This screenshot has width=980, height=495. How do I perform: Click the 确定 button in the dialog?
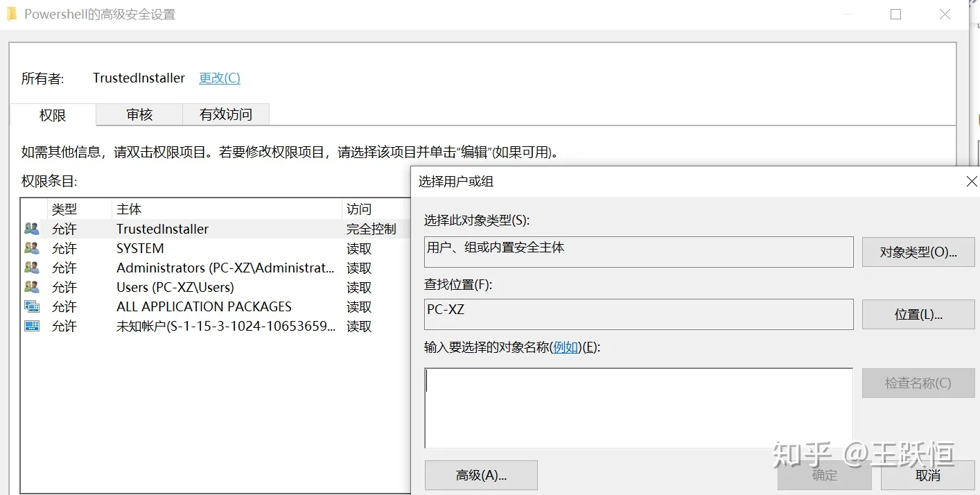tap(825, 475)
